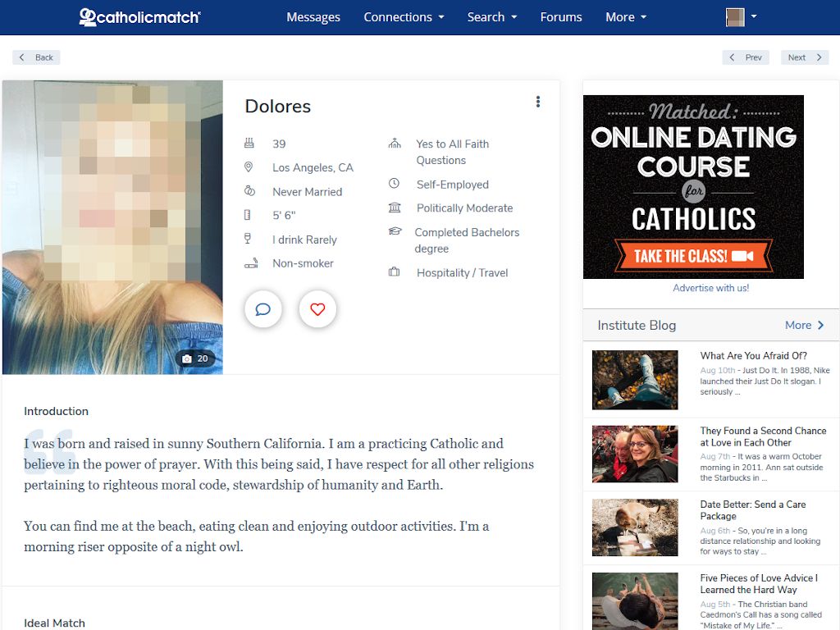Click the Advertise with us link

pyautogui.click(x=710, y=288)
